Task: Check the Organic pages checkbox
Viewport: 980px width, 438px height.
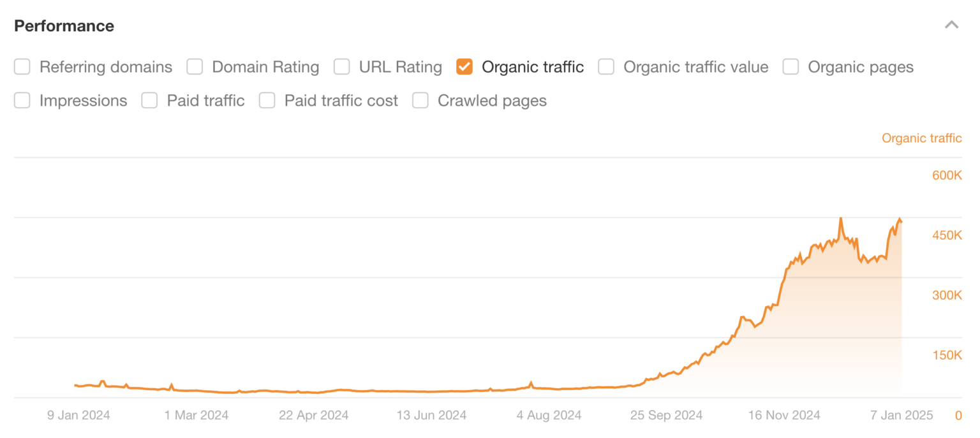Action: (791, 67)
